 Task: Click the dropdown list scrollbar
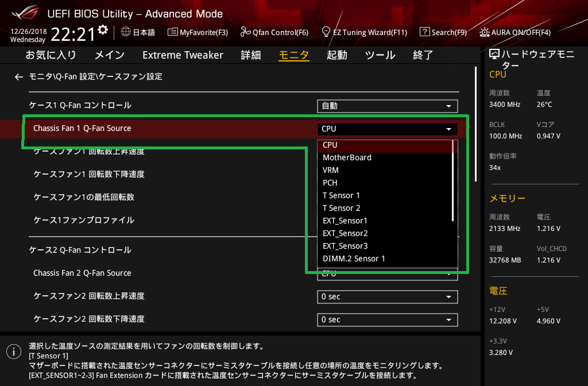[454, 180]
